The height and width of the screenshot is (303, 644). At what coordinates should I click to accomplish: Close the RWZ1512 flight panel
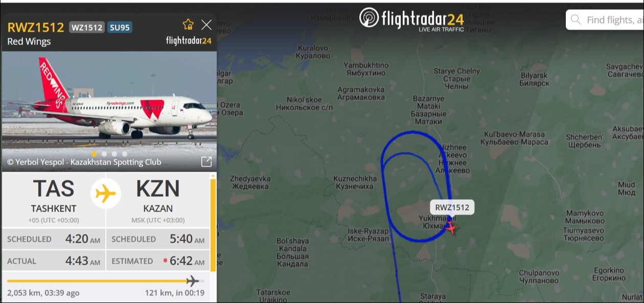coord(206,25)
